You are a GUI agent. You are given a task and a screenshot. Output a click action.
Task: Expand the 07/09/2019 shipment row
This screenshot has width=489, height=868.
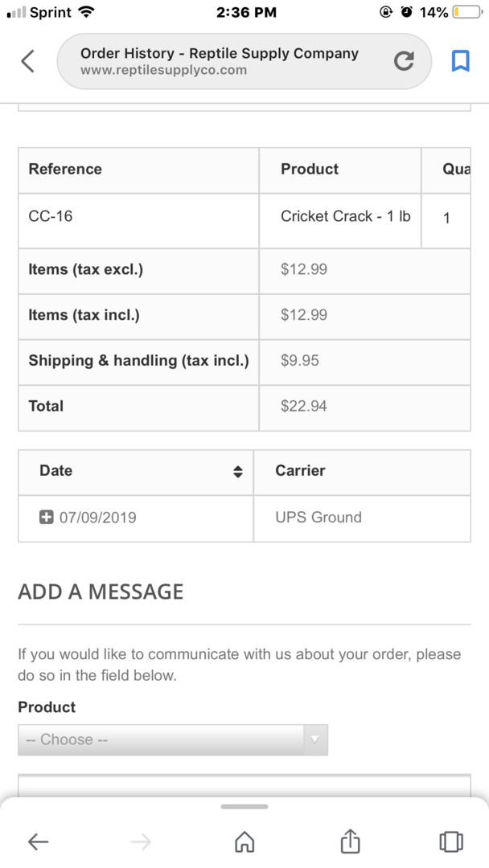47,517
